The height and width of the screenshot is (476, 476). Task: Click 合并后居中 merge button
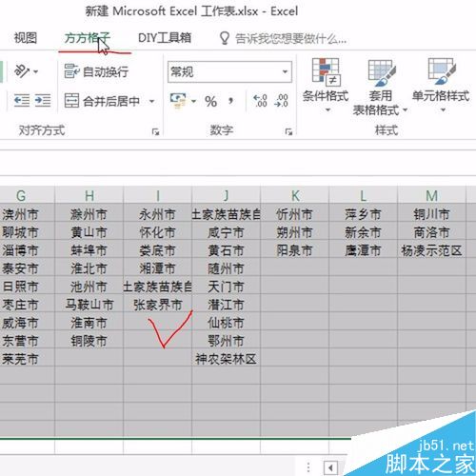pyautogui.click(x=102, y=101)
